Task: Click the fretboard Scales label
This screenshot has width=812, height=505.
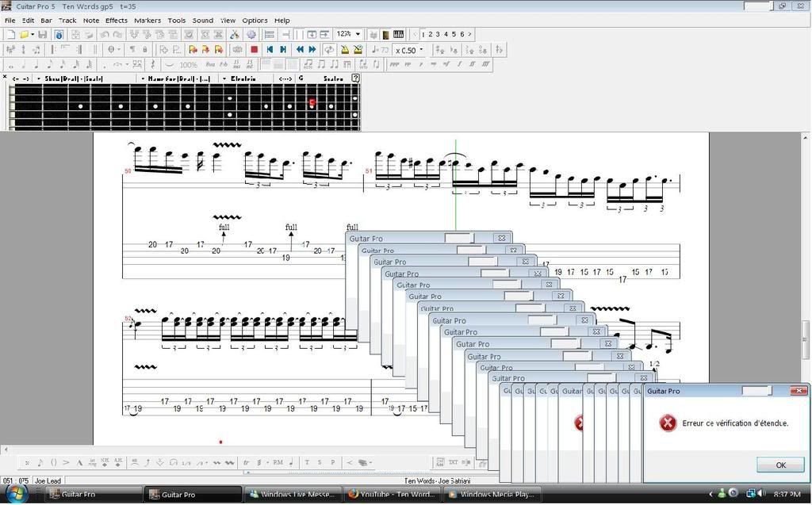Action: coord(333,78)
